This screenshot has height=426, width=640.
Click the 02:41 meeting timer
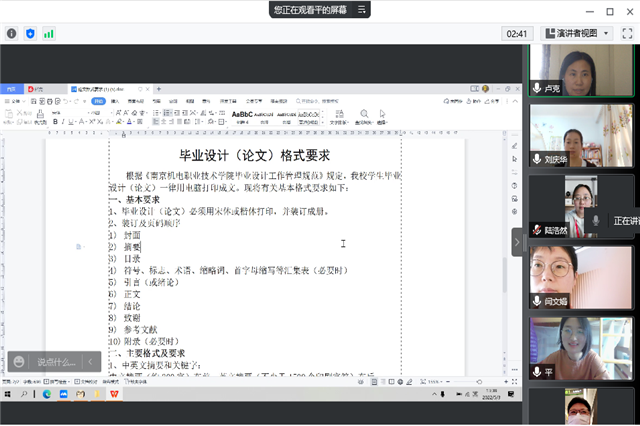point(517,33)
